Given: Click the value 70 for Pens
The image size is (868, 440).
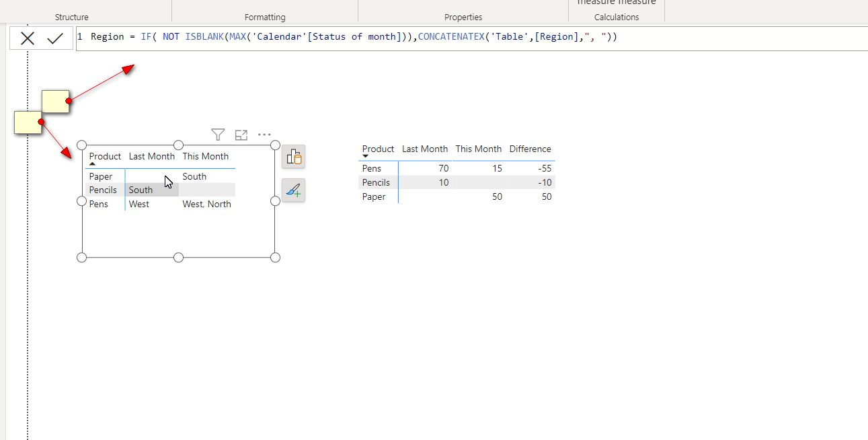Looking at the screenshot, I should tap(442, 168).
